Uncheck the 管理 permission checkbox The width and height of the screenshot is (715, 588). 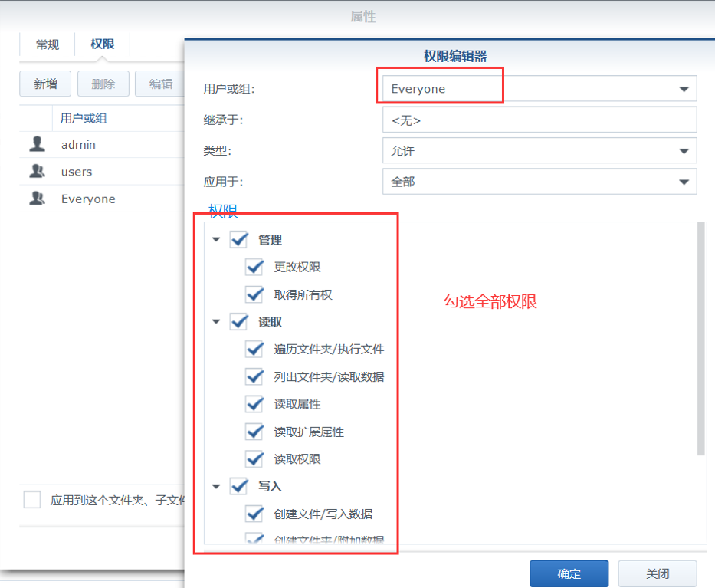pyautogui.click(x=239, y=240)
